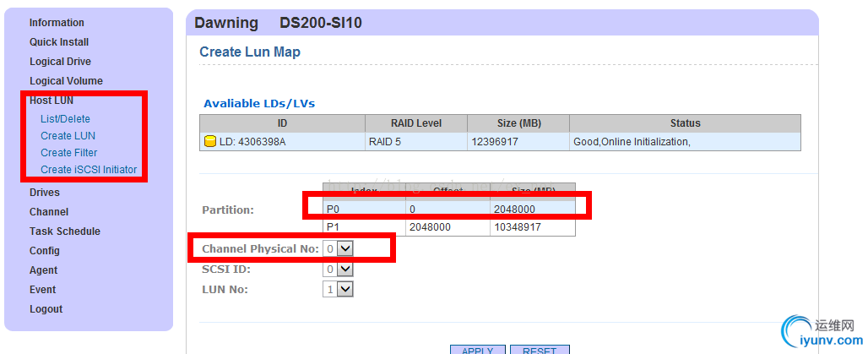Open Task Schedule in sidebar
The height and width of the screenshot is (354, 868).
click(65, 231)
